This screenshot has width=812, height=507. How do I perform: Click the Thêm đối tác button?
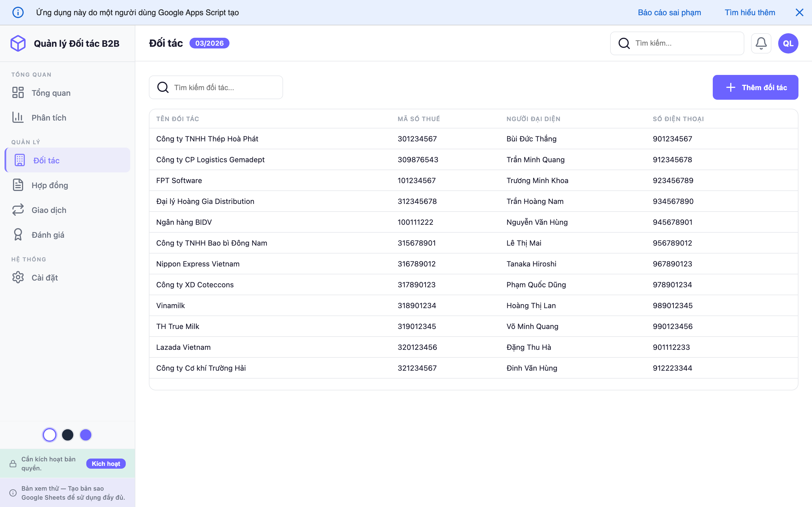[755, 87]
